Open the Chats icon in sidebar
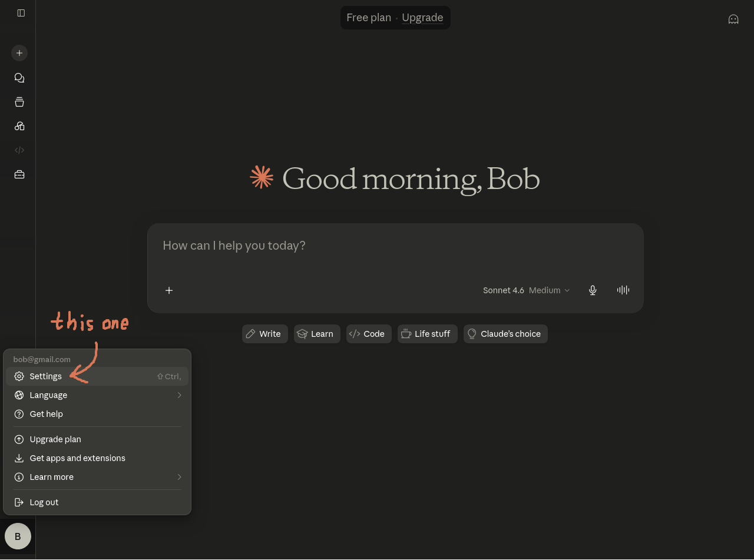The width and height of the screenshot is (754, 560). (19, 78)
